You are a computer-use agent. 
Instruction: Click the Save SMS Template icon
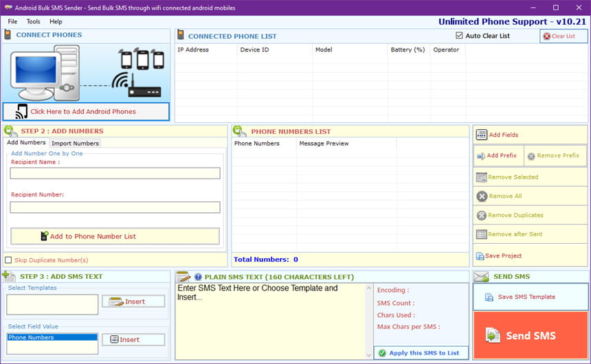click(489, 297)
